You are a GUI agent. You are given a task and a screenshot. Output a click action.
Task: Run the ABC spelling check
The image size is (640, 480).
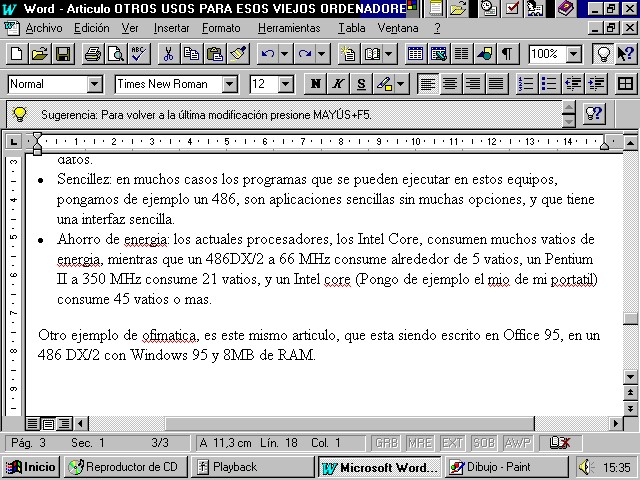click(139, 54)
